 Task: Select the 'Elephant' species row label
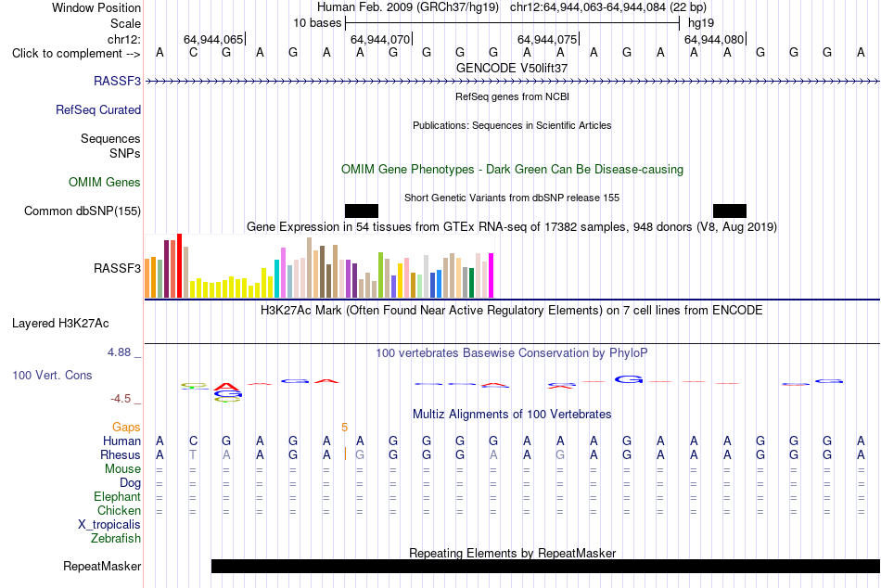tap(117, 496)
